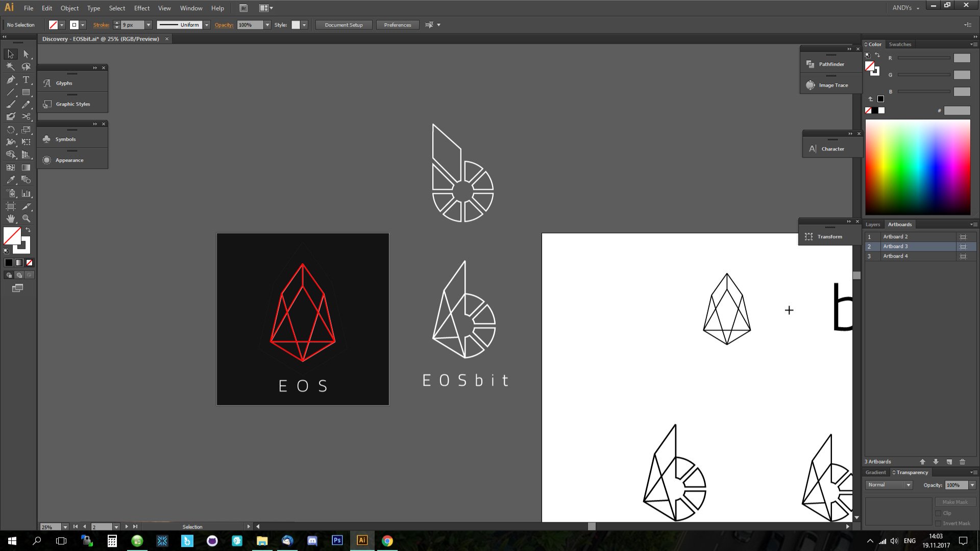Screen dimensions: 980x551
Task: Open the Effect menu
Action: click(x=141, y=8)
